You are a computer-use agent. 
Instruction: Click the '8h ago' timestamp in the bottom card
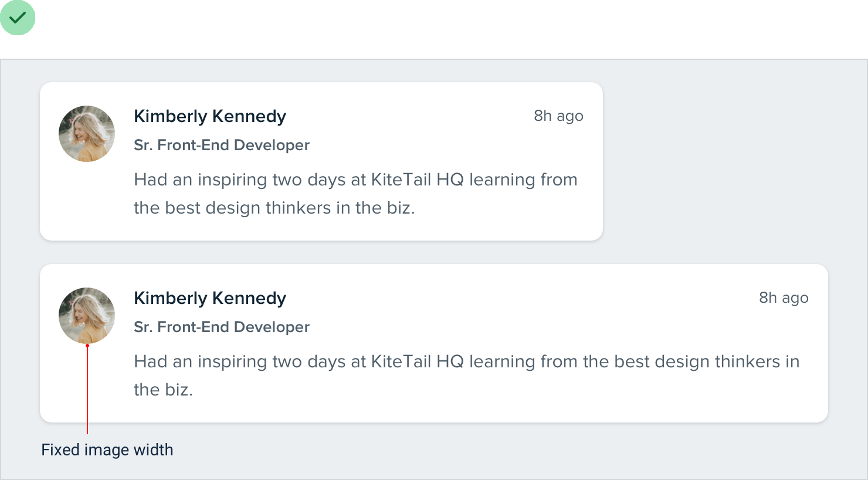pyautogui.click(x=784, y=298)
